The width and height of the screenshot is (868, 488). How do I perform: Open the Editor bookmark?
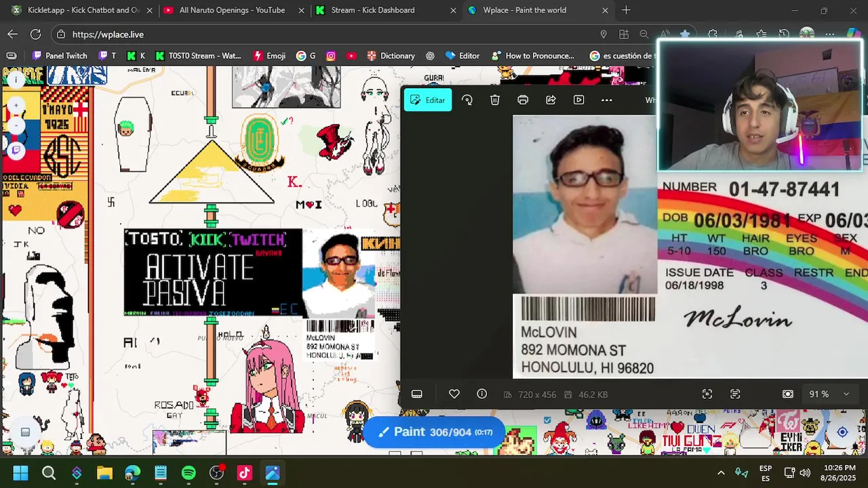[462, 56]
